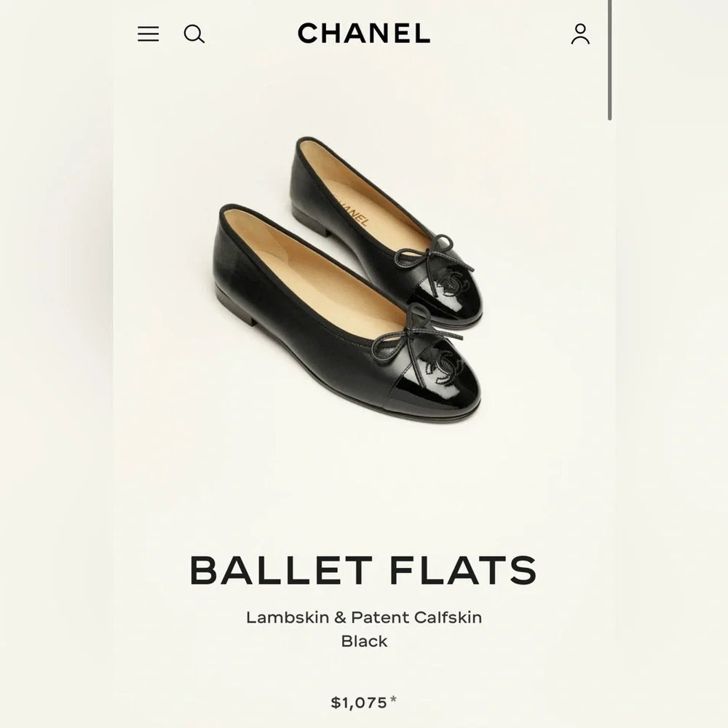The image size is (728, 728).
Task: Click the BALLET FLATS product heading
Action: click(363, 571)
